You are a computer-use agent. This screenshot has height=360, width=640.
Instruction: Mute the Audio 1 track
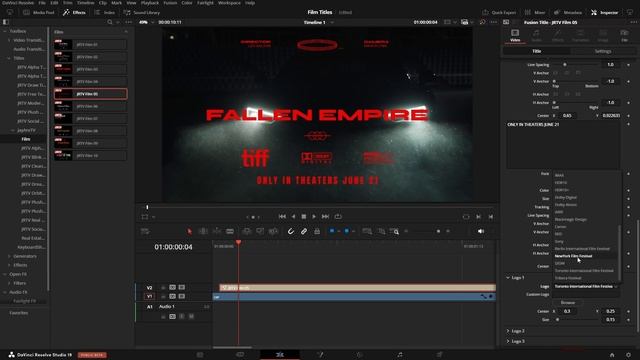pos(191,316)
